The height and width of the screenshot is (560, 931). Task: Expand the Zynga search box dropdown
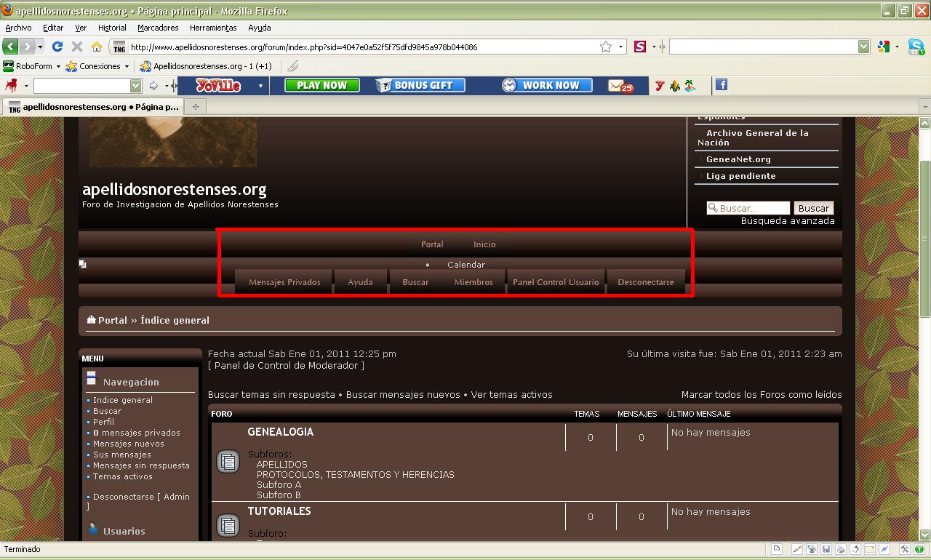click(135, 86)
